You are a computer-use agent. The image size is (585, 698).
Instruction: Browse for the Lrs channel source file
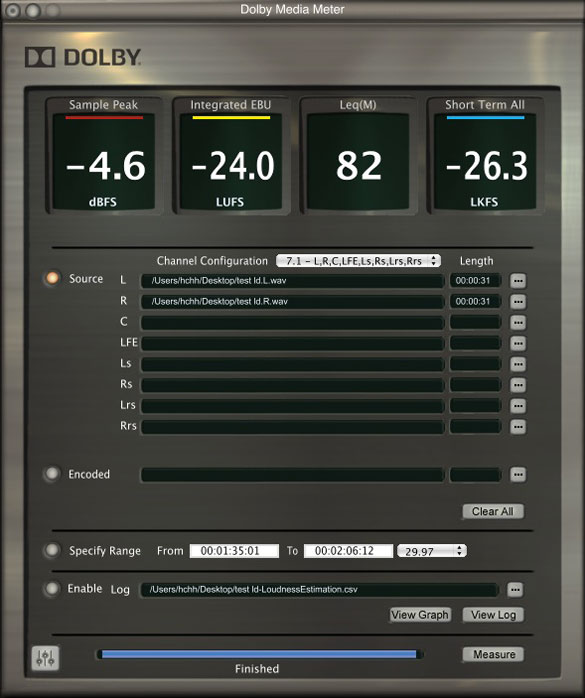click(x=518, y=406)
